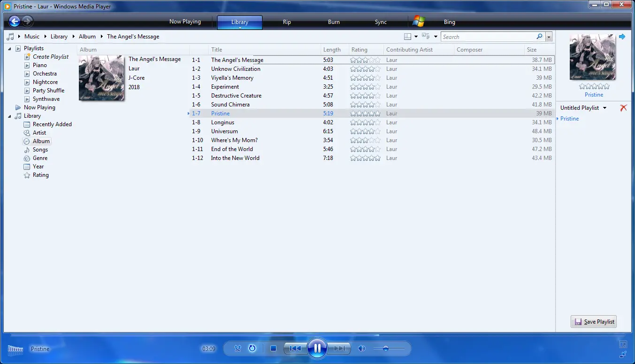Toggle shuffle mode in playback controls

coord(237,349)
